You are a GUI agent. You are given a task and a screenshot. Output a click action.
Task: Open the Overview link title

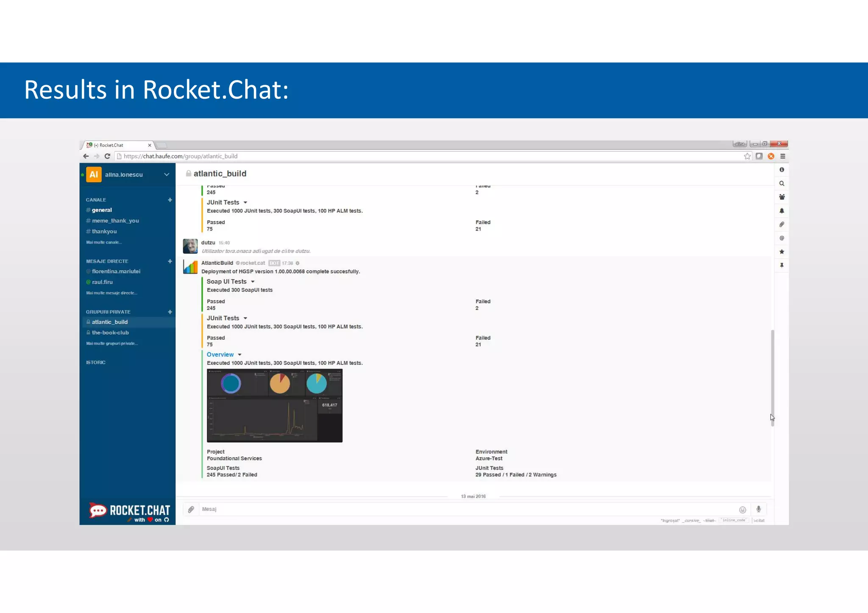(x=220, y=355)
